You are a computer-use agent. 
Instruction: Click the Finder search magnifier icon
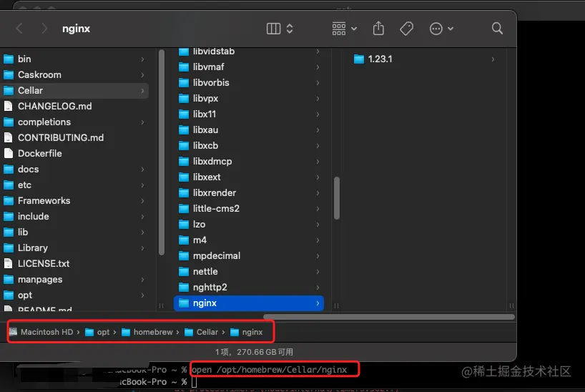tap(497, 29)
